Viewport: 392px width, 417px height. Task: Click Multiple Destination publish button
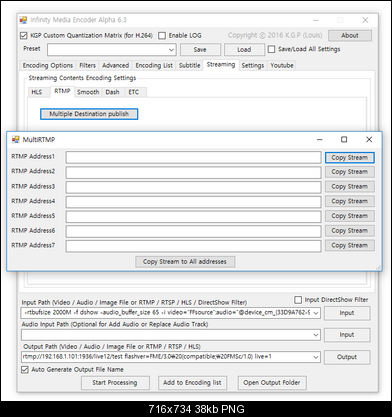point(89,114)
